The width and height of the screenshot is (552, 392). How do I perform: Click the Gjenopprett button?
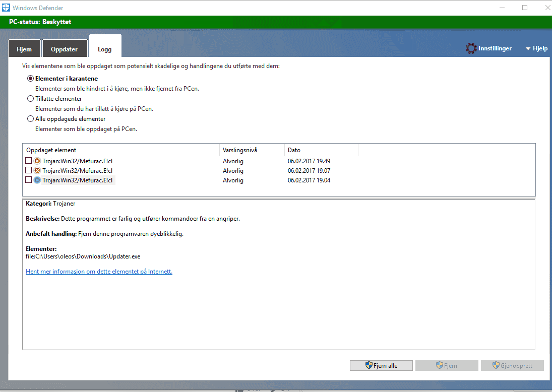point(512,365)
